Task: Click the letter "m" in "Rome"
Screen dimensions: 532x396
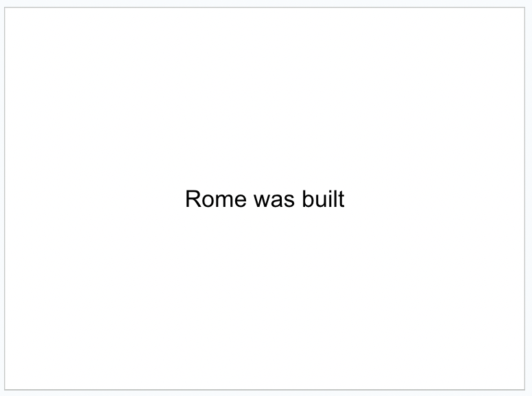Action: pyautogui.click(x=223, y=201)
